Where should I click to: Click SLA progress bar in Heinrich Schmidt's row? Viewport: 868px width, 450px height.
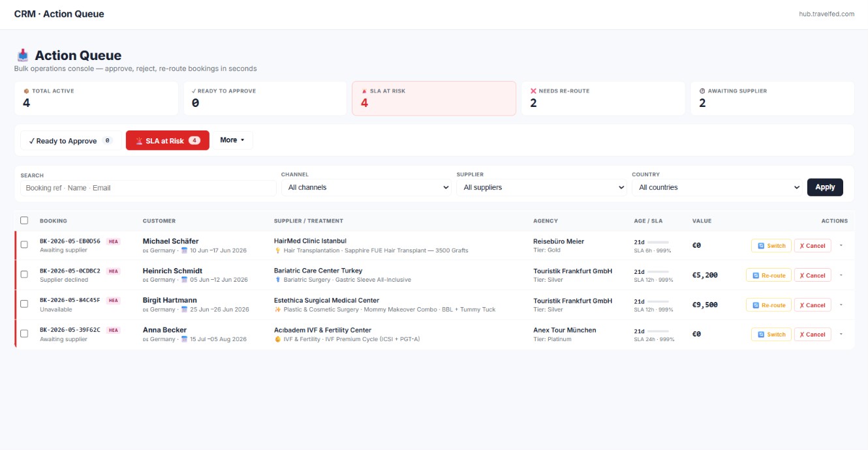pyautogui.click(x=658, y=271)
